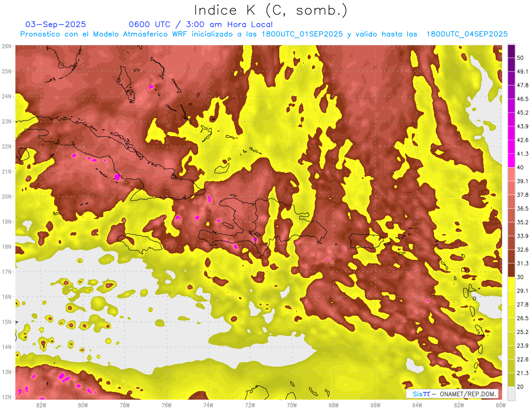The image size is (532, 411).
Task: Click the '23N' latitude label
Action: coord(7,121)
